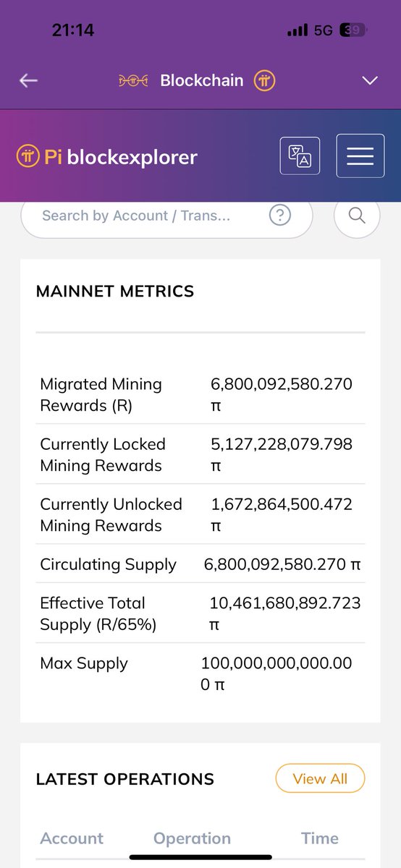Click the Max Supply row

pyautogui.click(x=200, y=673)
